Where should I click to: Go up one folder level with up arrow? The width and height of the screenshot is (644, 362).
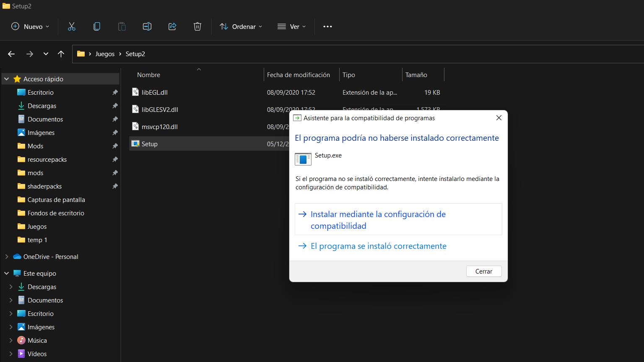[x=61, y=54]
